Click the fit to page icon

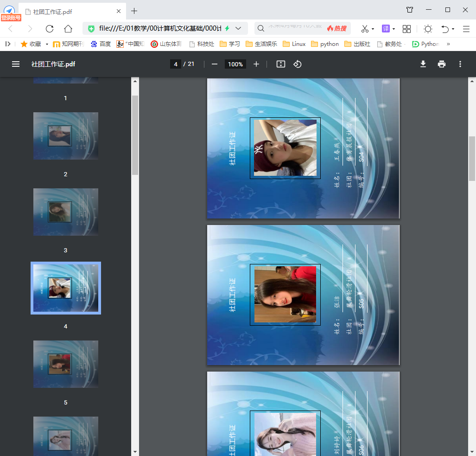[280, 64]
